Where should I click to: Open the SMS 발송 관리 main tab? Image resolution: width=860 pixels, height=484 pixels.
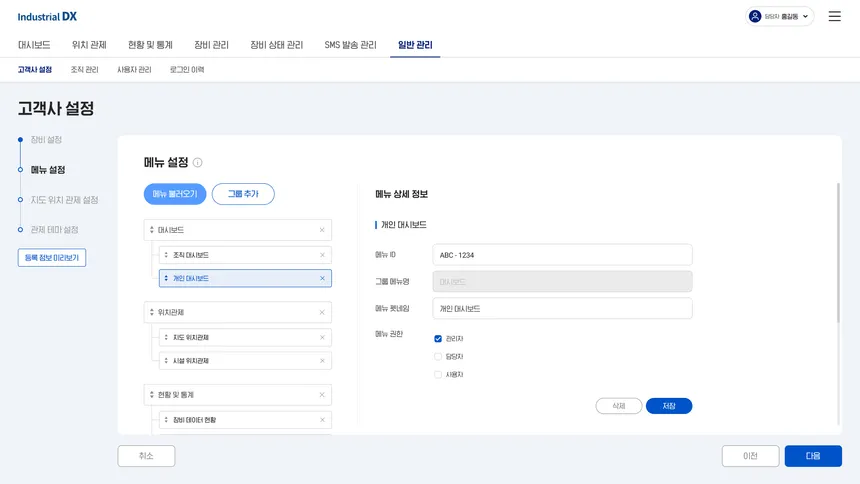(x=350, y=45)
